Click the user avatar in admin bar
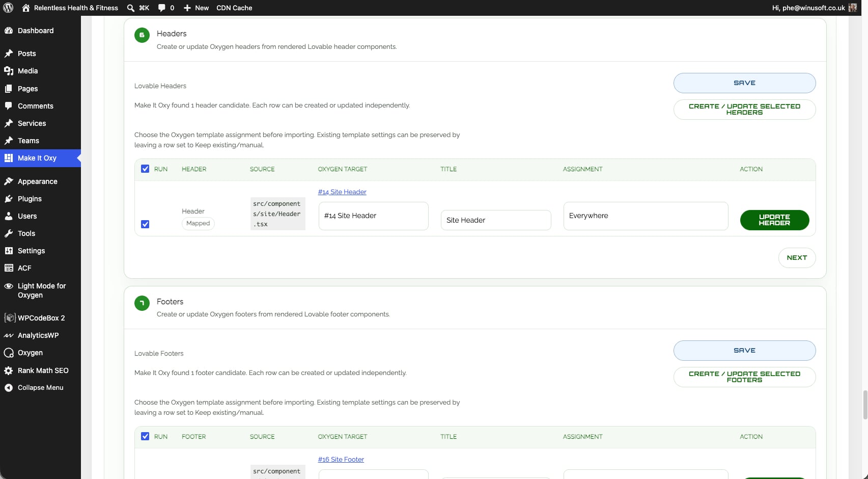This screenshot has width=868, height=479. (853, 8)
